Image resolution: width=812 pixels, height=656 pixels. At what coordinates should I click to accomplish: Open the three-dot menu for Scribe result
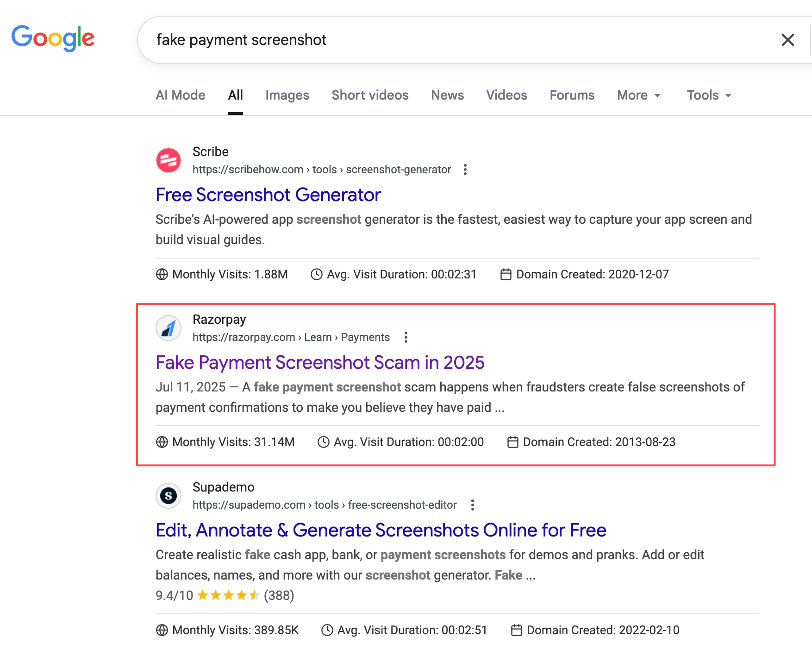(x=465, y=170)
